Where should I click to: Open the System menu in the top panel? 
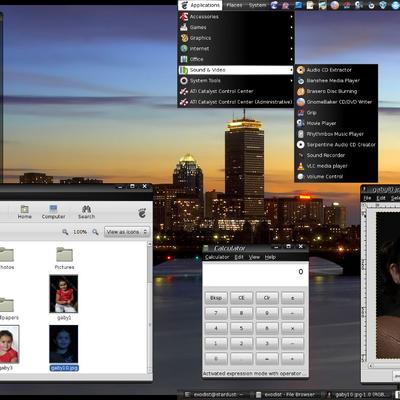point(257,5)
